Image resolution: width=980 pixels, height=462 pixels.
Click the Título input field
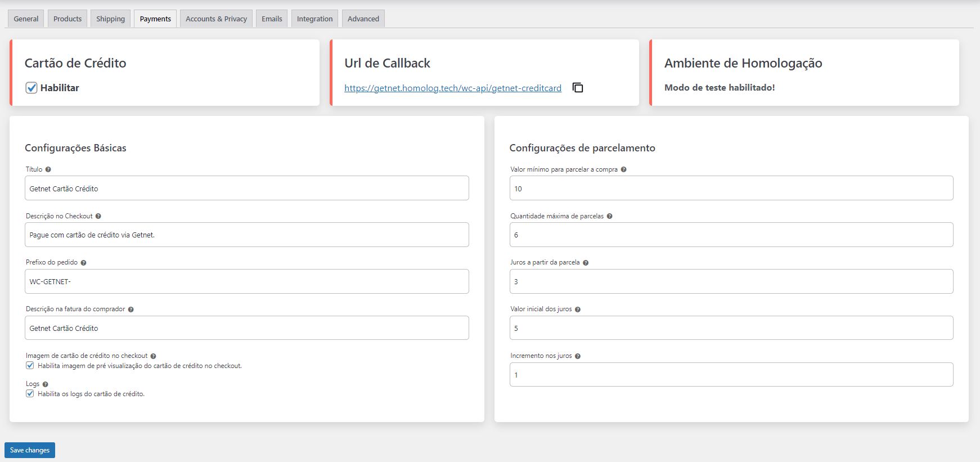pyautogui.click(x=246, y=189)
